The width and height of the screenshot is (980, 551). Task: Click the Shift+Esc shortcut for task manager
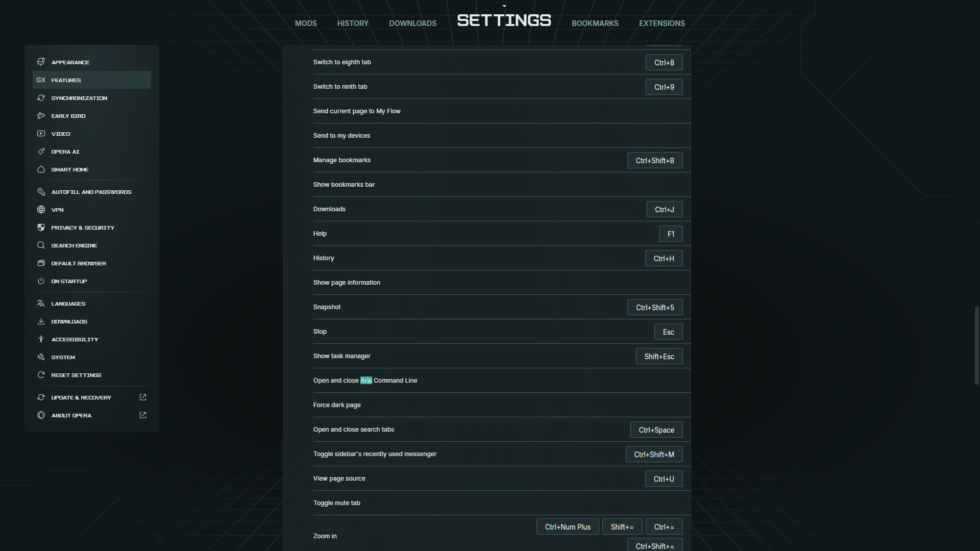659,357
